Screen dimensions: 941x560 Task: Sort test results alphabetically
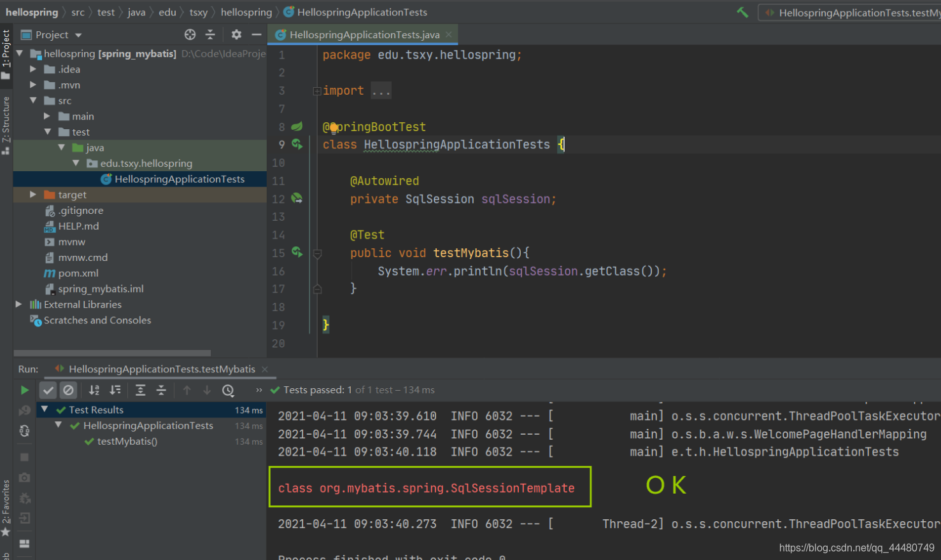click(x=94, y=390)
